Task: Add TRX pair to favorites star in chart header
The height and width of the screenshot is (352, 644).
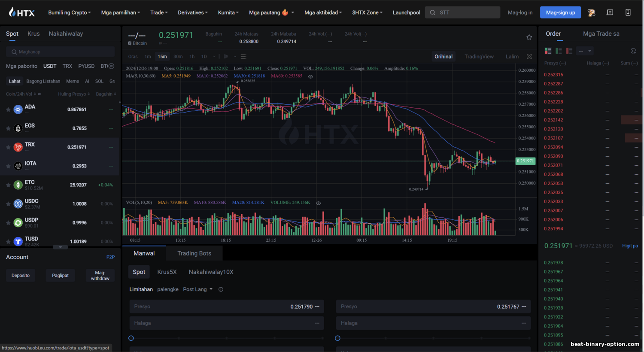Action: (x=529, y=37)
